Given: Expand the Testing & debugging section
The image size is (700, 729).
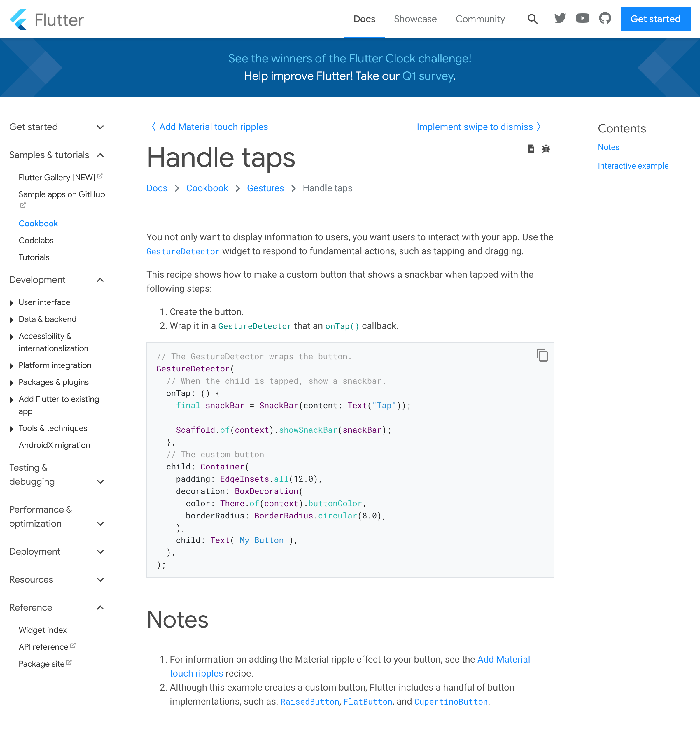Looking at the screenshot, I should [x=101, y=482].
